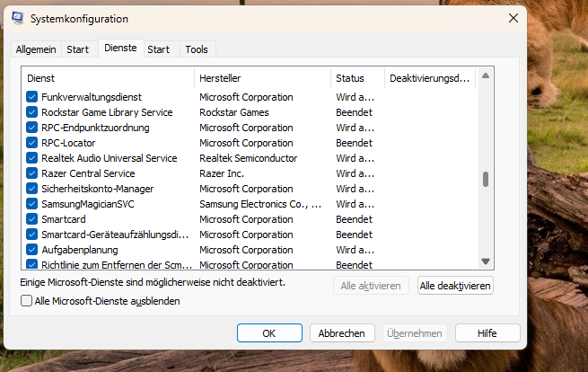Toggle the Razer Central Service checkbox
This screenshot has width=588, height=372.
point(32,173)
